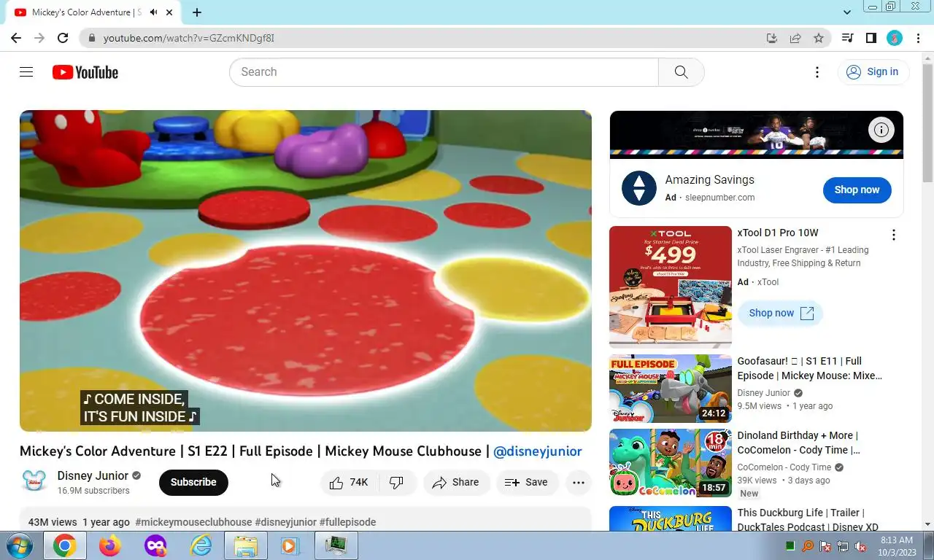Bookmark this page with star icon

(x=819, y=38)
